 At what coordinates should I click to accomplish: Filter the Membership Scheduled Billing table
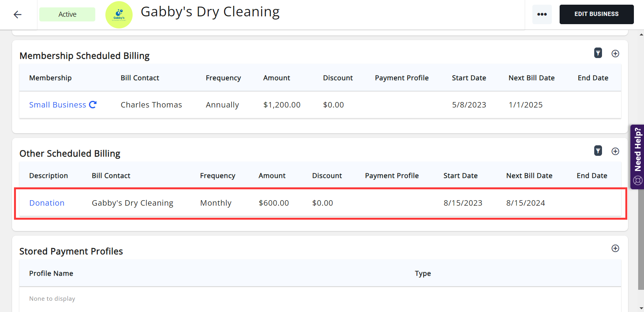(598, 53)
